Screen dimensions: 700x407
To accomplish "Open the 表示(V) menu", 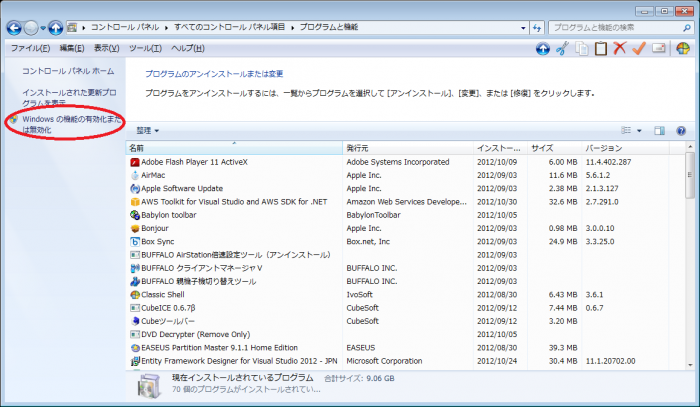I will [x=106, y=48].
